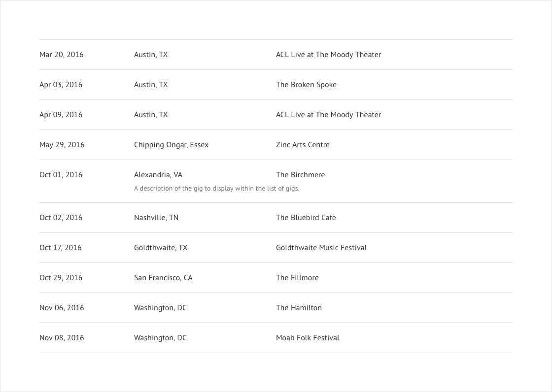Open The Bluebird Cafe gig

[x=306, y=218]
